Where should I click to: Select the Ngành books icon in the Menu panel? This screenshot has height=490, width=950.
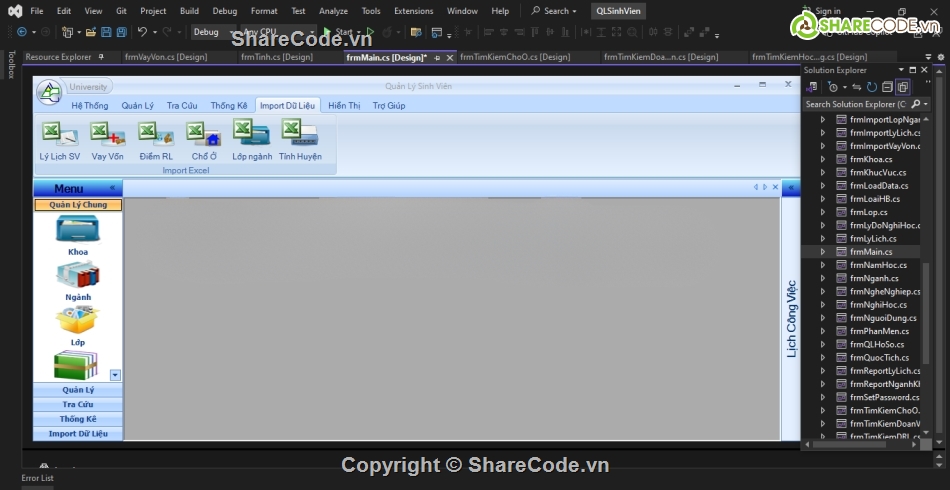pyautogui.click(x=78, y=275)
